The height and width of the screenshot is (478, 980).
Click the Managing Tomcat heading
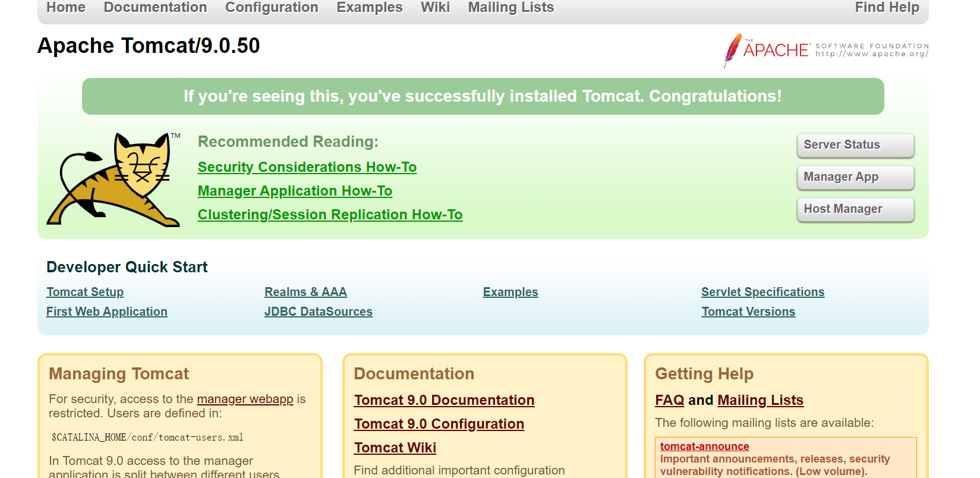(119, 374)
